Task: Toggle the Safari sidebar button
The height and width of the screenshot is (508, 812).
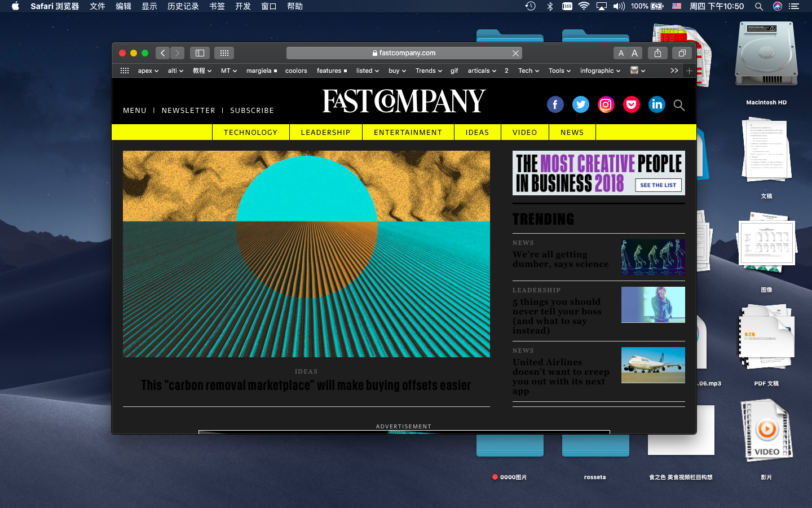Action: pos(200,53)
